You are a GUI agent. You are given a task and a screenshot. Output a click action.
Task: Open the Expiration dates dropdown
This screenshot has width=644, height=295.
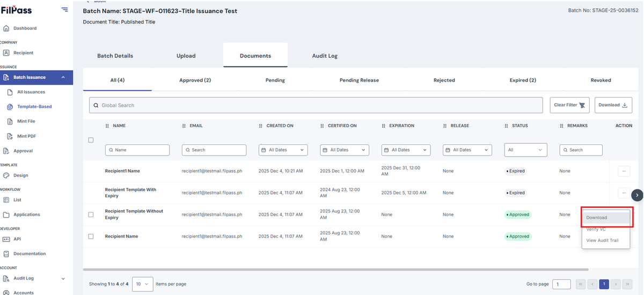pos(406,150)
